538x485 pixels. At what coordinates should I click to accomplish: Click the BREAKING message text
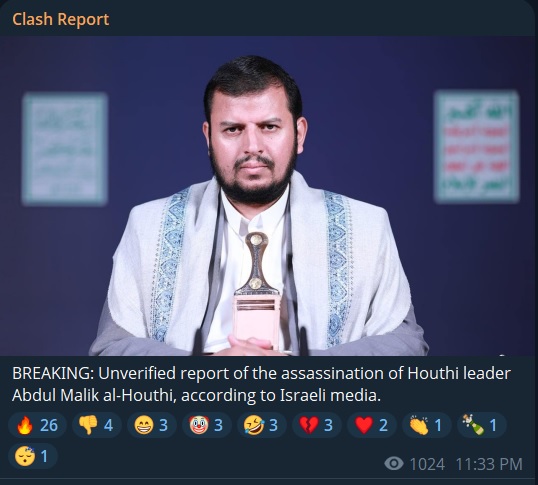pos(261,384)
